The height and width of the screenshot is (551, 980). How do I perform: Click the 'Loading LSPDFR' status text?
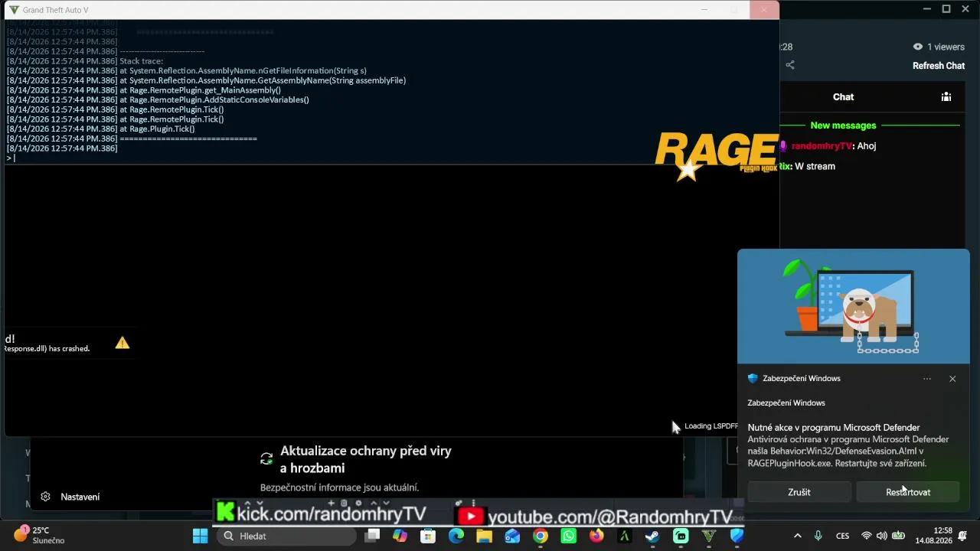tap(711, 426)
